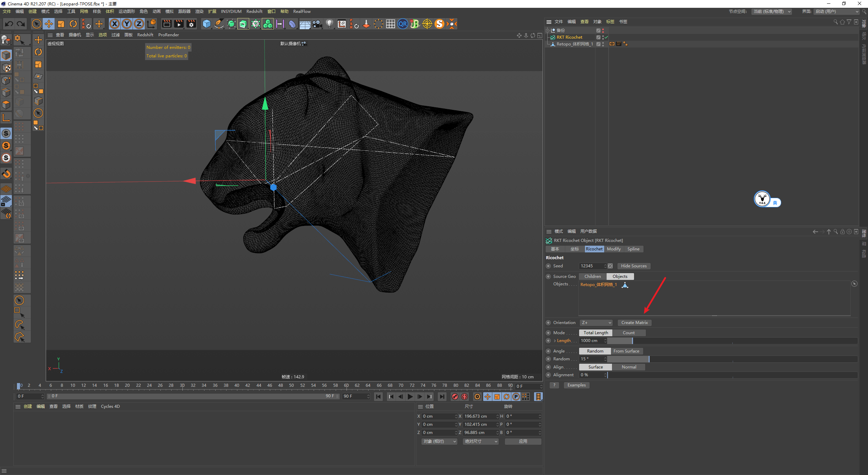Click the Create Matrix button
Viewport: 868px width, 475px height.
click(x=634, y=323)
